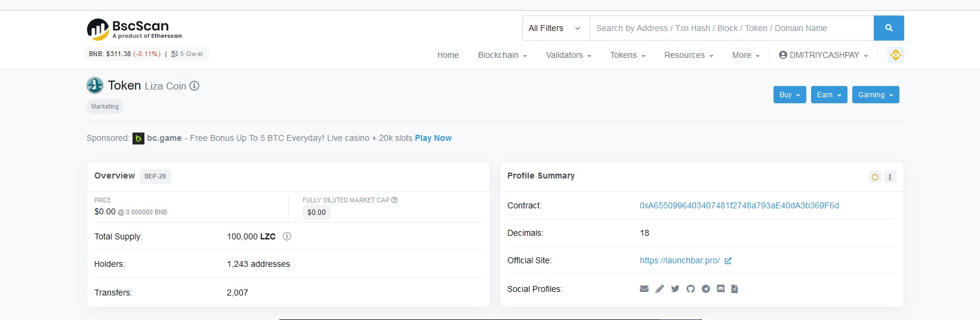Image resolution: width=980 pixels, height=320 pixels.
Task: Click the blue search magnifier button
Action: pyautogui.click(x=889, y=28)
